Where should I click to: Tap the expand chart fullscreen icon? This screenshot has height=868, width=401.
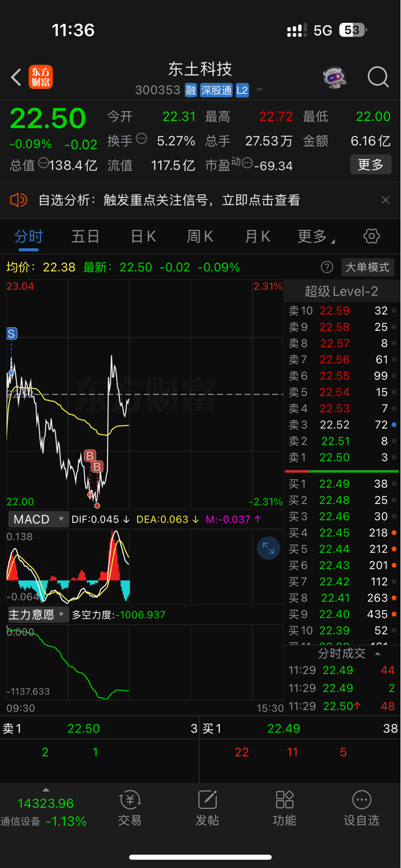(x=269, y=548)
